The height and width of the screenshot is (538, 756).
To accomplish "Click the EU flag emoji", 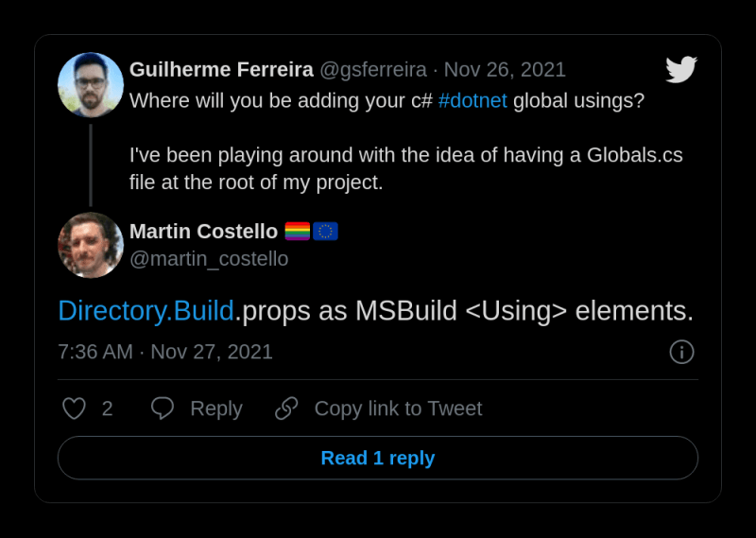I will coord(325,231).
